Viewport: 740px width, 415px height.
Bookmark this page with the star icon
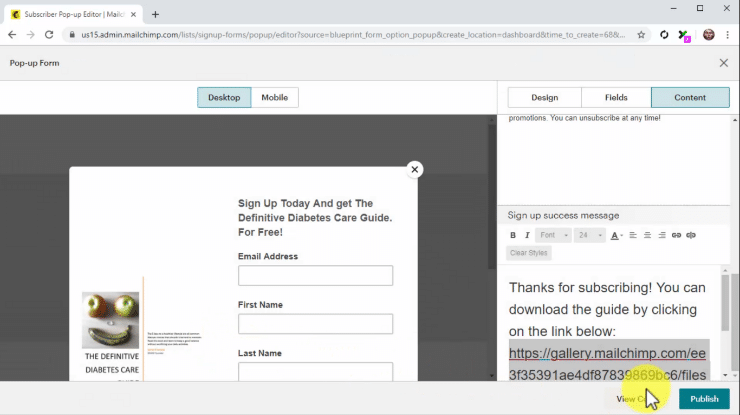(x=641, y=34)
